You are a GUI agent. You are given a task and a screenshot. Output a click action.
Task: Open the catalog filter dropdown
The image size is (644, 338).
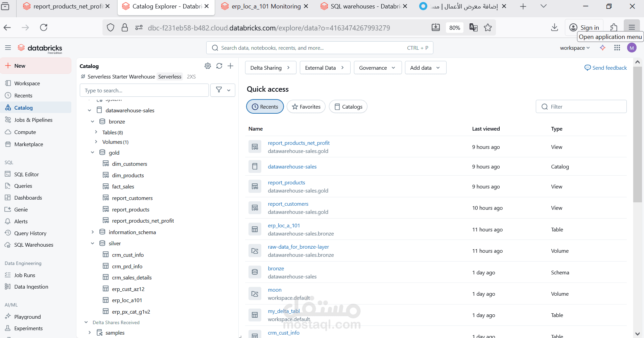tap(223, 90)
